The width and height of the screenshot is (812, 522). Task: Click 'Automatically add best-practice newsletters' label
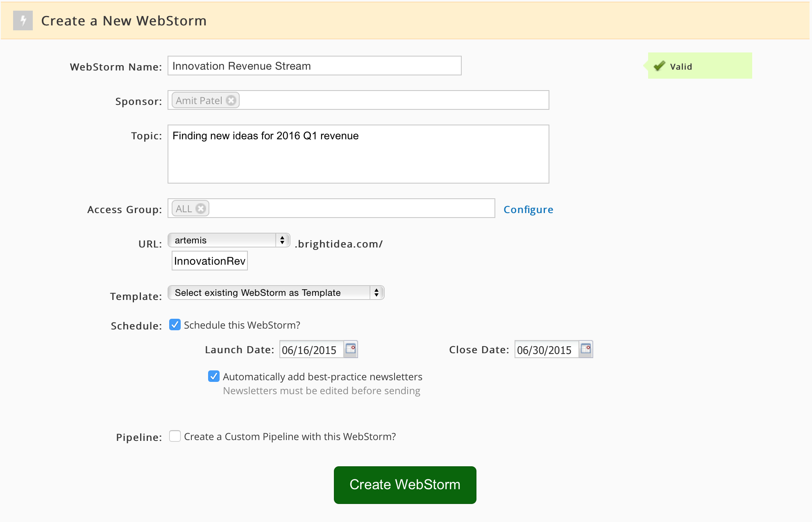(322, 377)
